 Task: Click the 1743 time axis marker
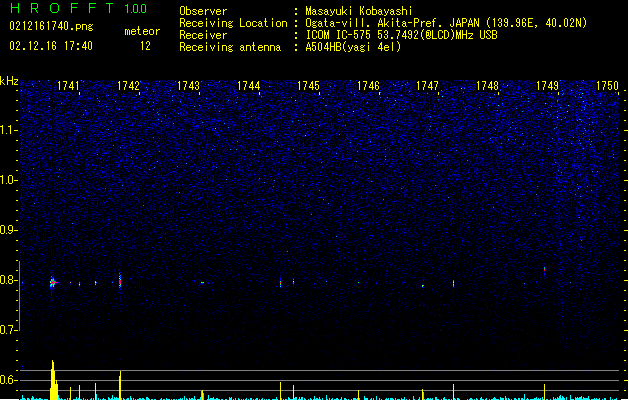[x=188, y=86]
